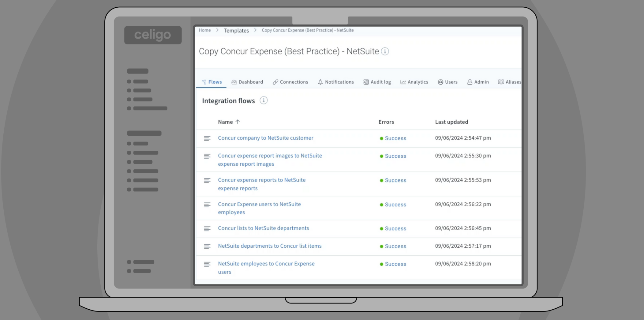Click description icon for expense report images flow
The image size is (644, 320).
(x=207, y=156)
